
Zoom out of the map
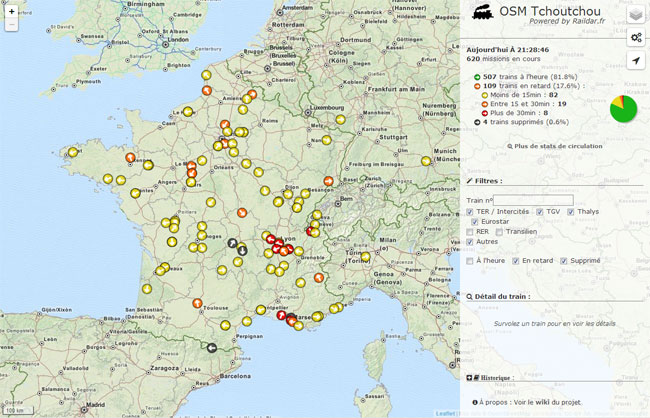tap(11, 27)
